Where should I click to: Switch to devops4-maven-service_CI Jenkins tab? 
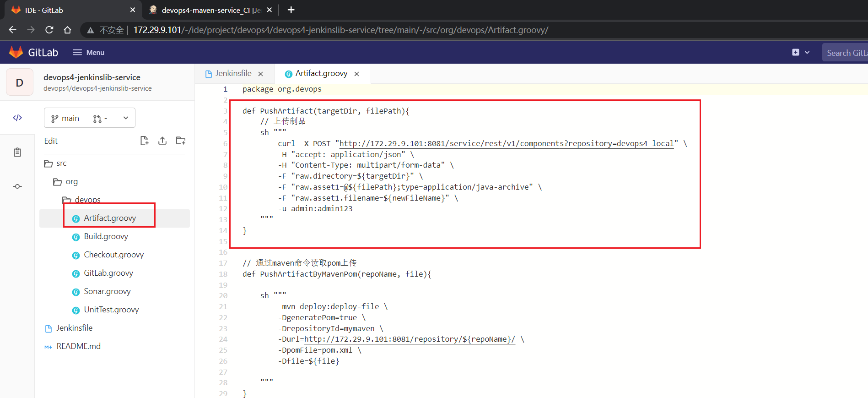(x=210, y=10)
